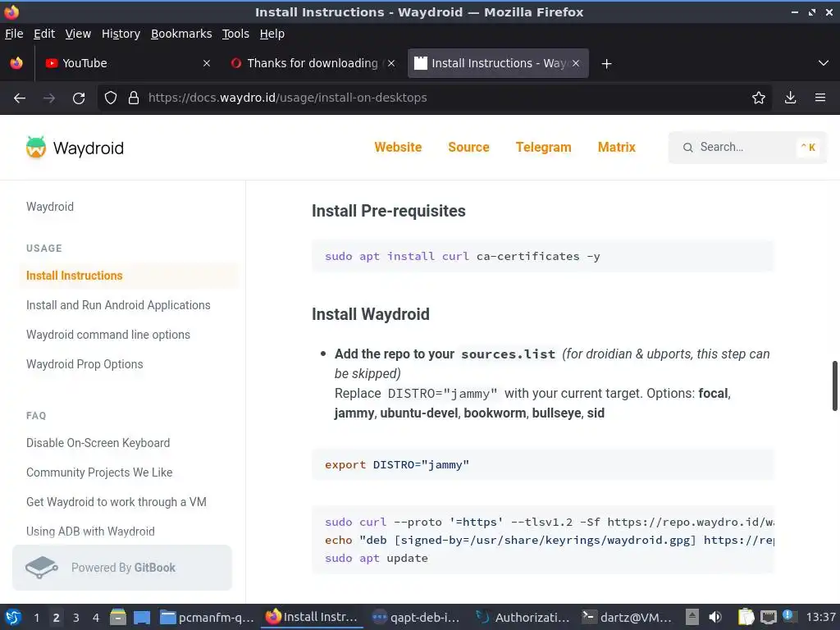View site security lock information

(134, 98)
